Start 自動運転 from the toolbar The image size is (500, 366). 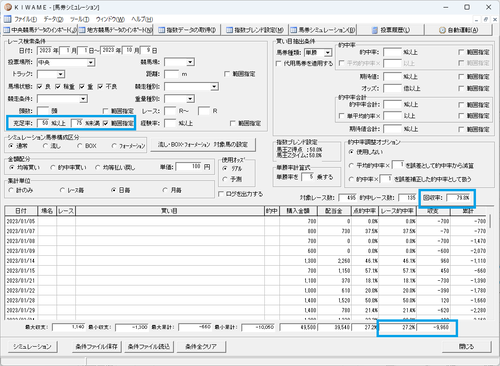click(x=459, y=30)
